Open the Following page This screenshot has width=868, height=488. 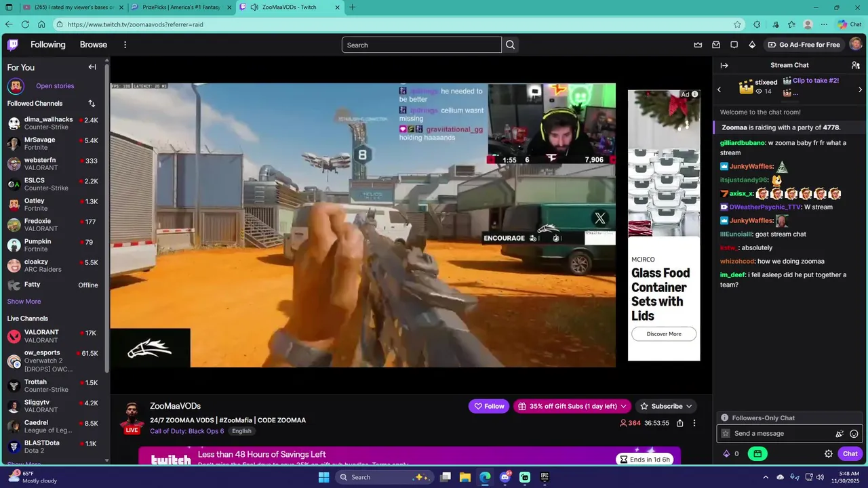click(x=48, y=45)
